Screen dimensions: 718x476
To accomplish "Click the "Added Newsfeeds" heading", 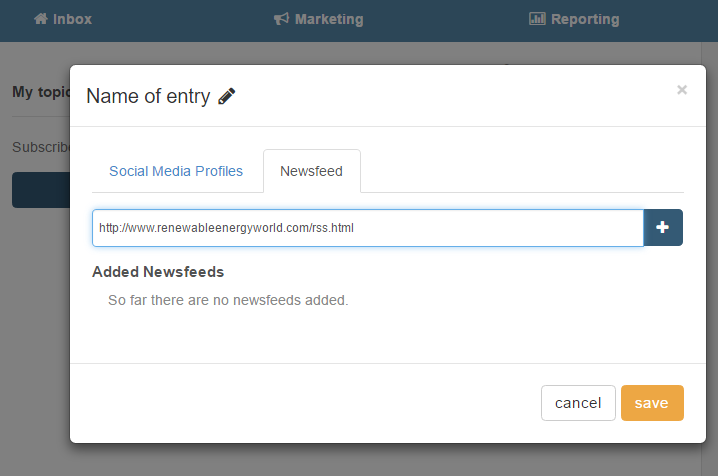I will 158,272.
